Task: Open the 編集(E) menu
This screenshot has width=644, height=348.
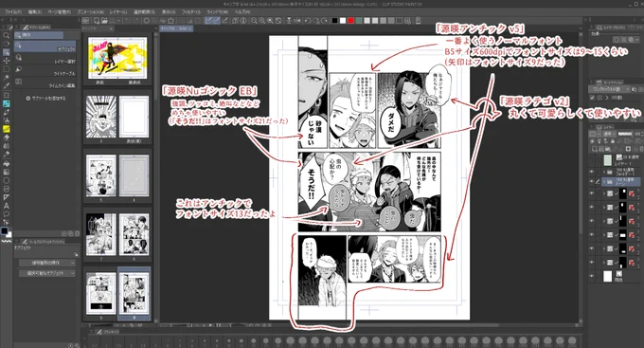Action: [34, 12]
